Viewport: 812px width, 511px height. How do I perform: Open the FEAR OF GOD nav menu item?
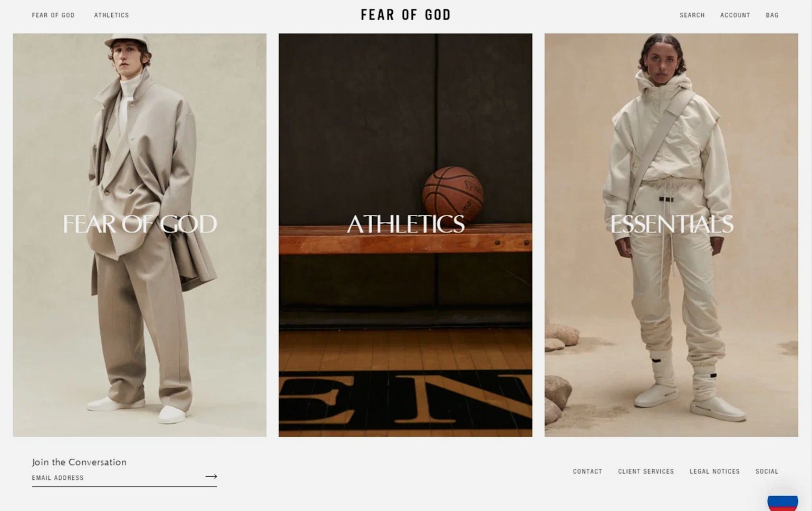(53, 15)
